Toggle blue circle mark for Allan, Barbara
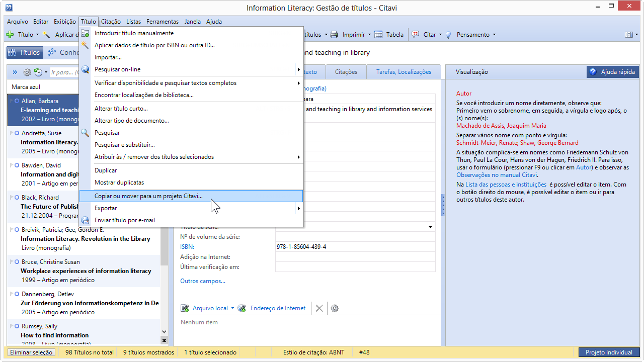This screenshot has height=362, width=644. click(17, 101)
